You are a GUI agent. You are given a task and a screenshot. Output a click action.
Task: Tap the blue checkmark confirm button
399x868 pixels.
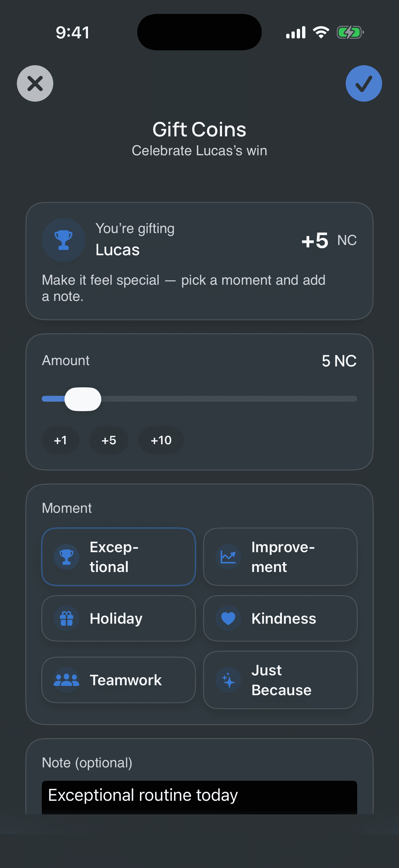363,83
